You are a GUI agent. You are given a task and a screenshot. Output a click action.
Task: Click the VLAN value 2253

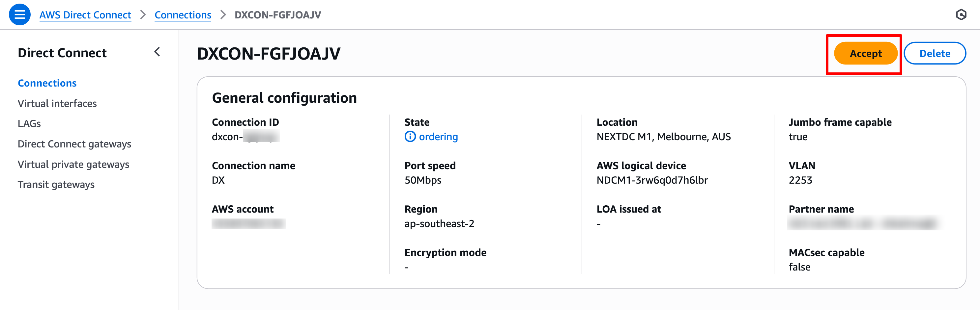800,180
